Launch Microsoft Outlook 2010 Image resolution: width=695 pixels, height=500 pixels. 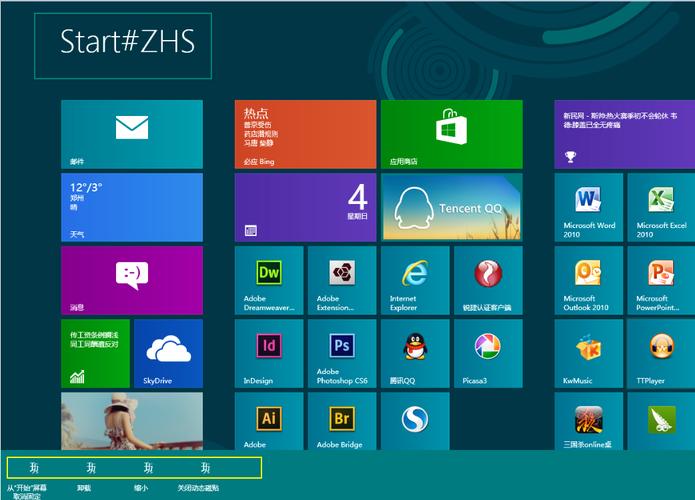coord(589,281)
